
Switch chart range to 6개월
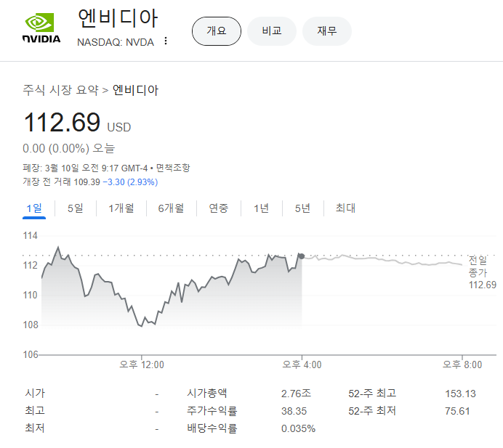171,208
